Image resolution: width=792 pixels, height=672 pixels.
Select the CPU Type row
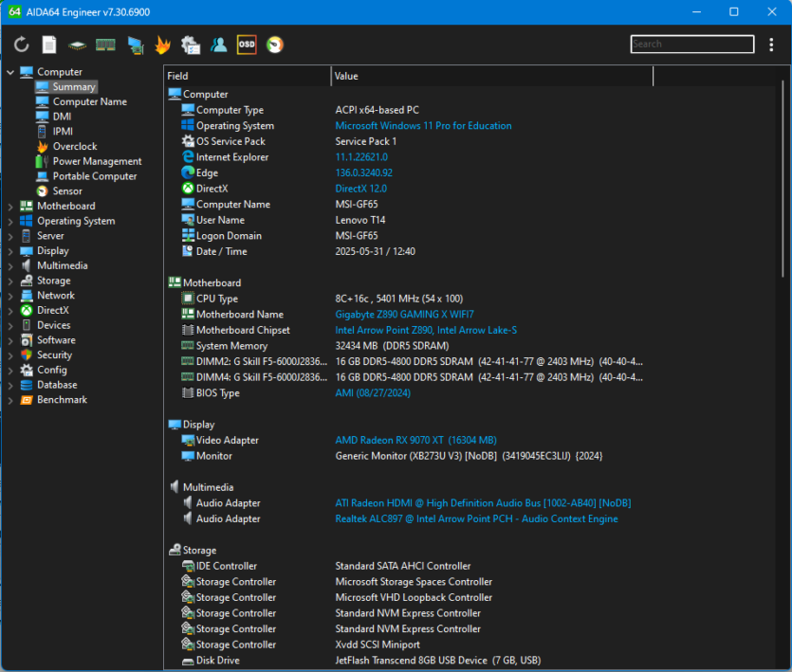click(x=409, y=299)
